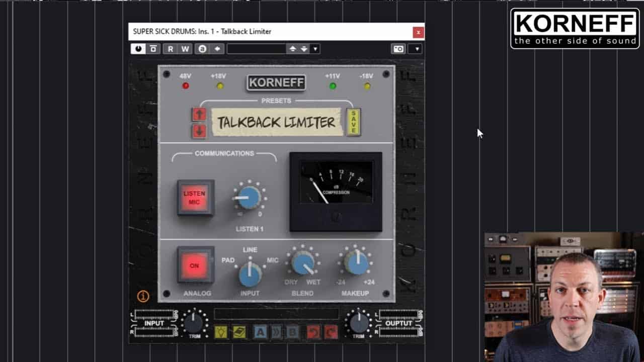
Task: Click the -24 label under the makeup knob
Action: (341, 282)
